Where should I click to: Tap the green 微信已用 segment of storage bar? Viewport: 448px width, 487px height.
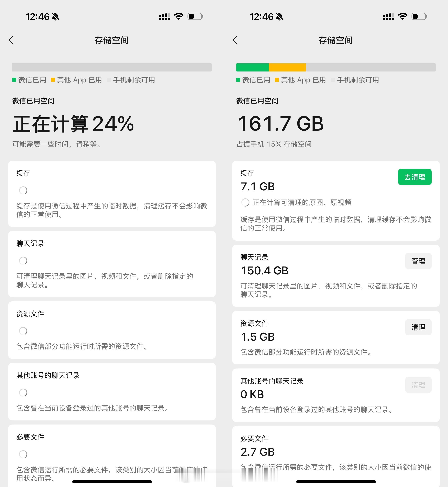pyautogui.click(x=253, y=67)
